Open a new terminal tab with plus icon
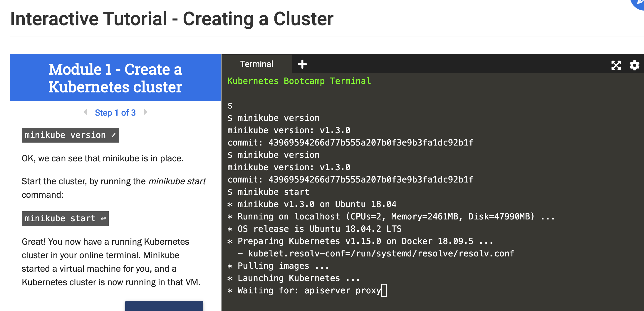Viewport: 644px width, 311px height. [x=302, y=64]
